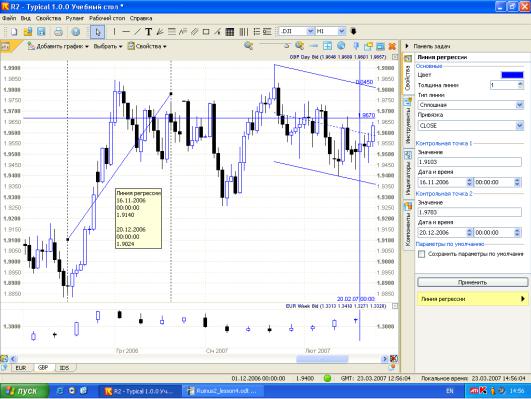Click the printer icon in toolbar
The image size is (531, 399).
(x=59, y=32)
